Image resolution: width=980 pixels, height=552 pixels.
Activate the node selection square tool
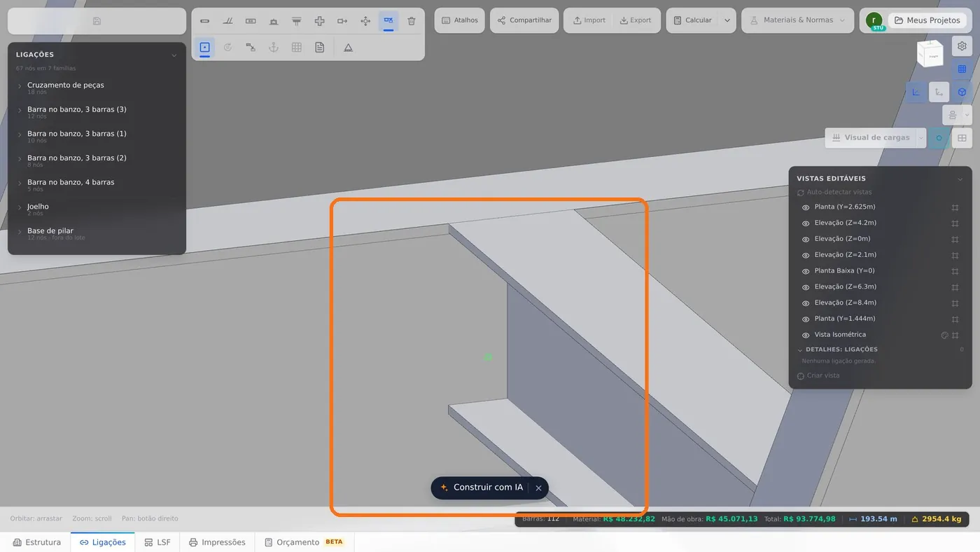coord(204,47)
